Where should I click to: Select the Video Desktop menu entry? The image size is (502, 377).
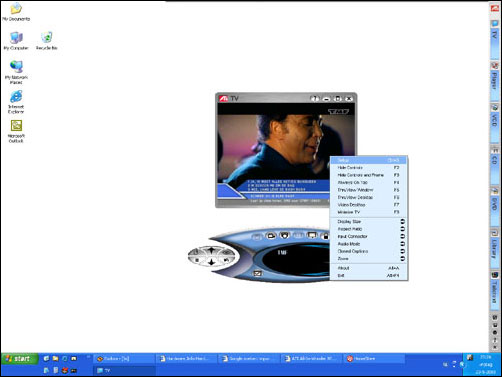pos(369,205)
